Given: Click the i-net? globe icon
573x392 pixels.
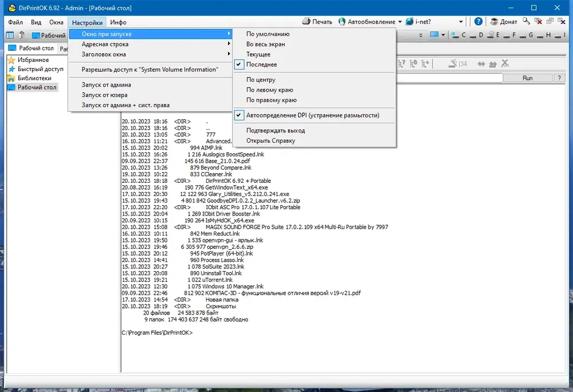Looking at the screenshot, I should click(x=410, y=22).
